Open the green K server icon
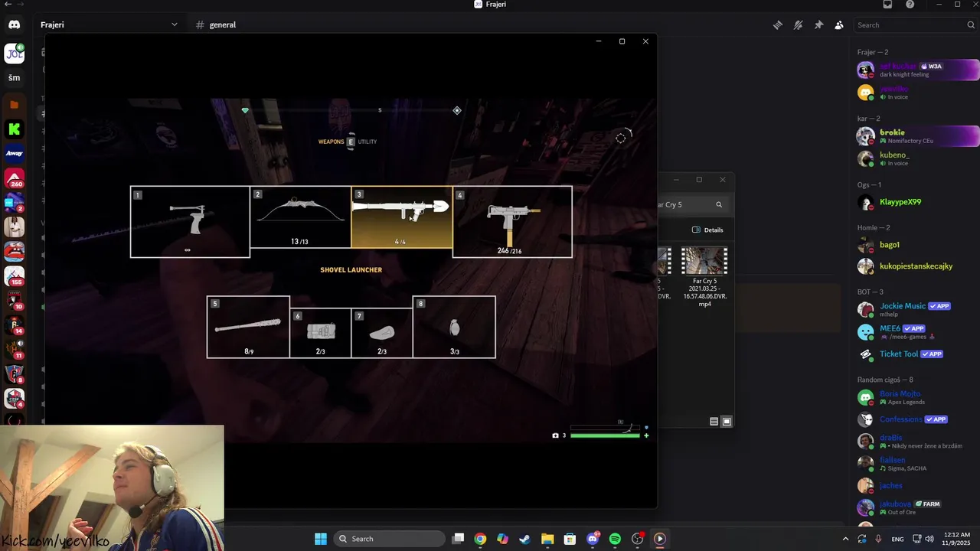This screenshot has height=551, width=980. click(x=15, y=129)
